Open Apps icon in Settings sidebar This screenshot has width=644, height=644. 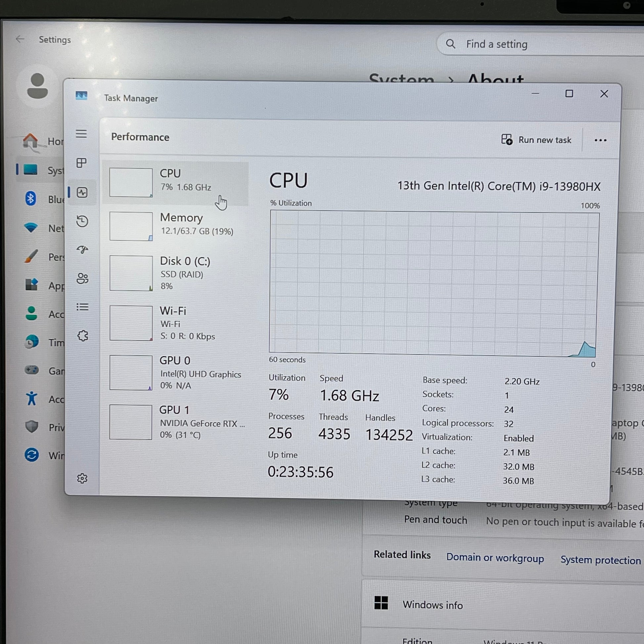32,285
